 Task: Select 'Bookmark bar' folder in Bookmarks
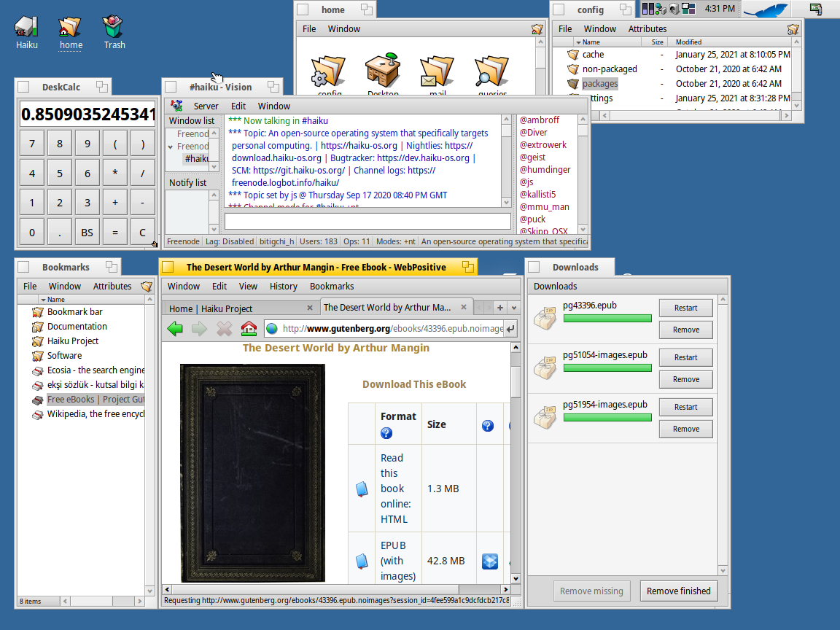[x=74, y=312]
